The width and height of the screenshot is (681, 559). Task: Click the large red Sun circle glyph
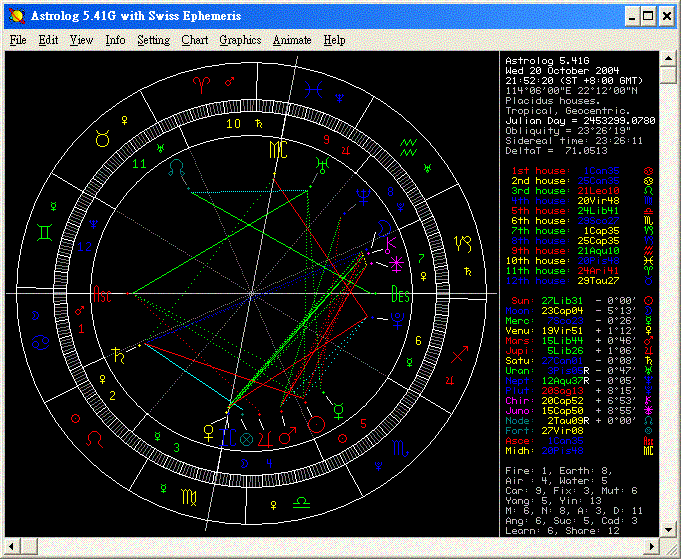[316, 424]
